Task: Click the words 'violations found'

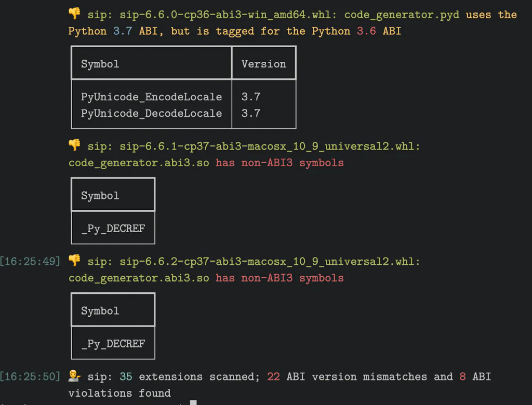Action: point(119,393)
